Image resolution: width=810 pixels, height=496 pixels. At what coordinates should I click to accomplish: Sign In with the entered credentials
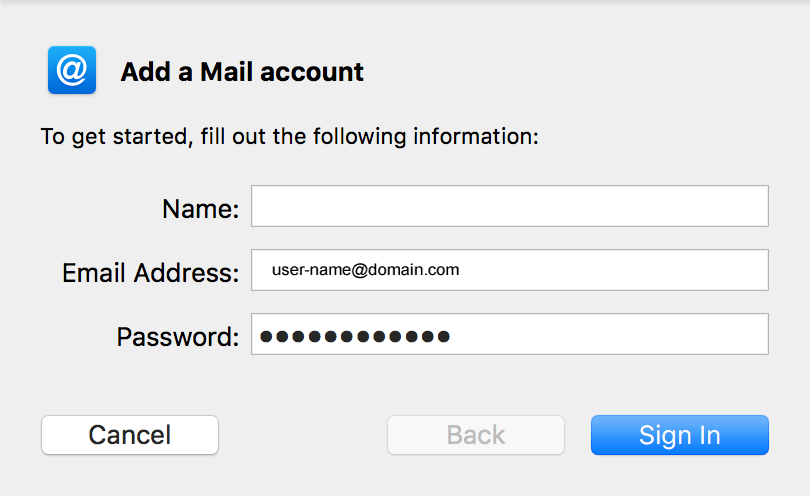(680, 435)
